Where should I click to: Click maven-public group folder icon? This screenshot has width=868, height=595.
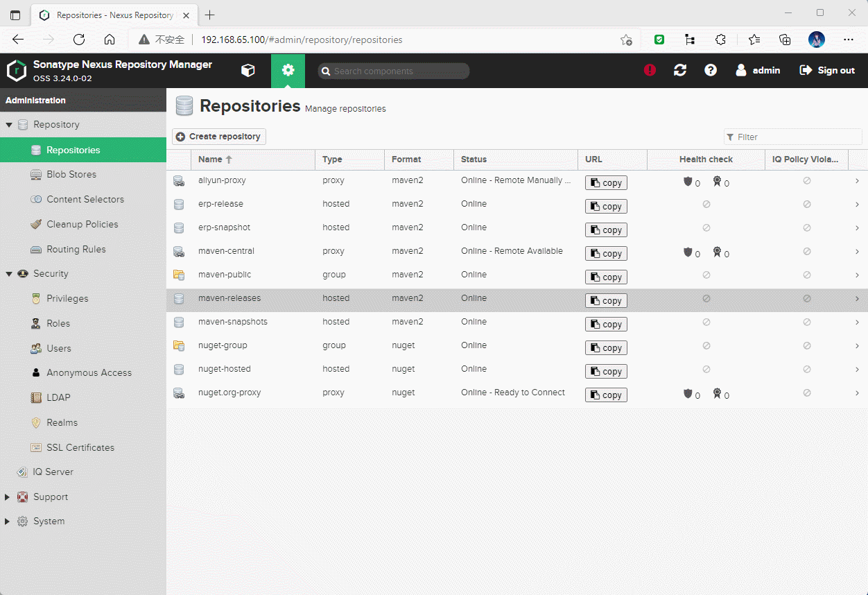179,275
